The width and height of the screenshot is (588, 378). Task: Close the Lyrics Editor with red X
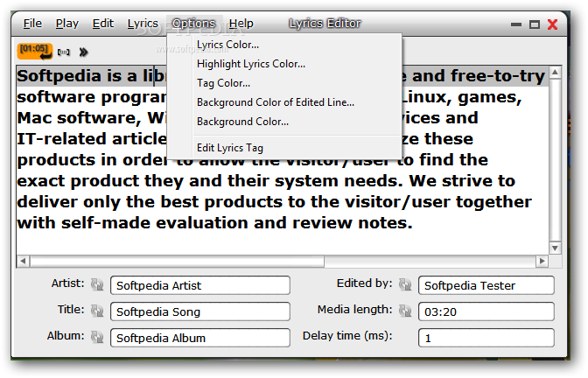pyautogui.click(x=552, y=24)
